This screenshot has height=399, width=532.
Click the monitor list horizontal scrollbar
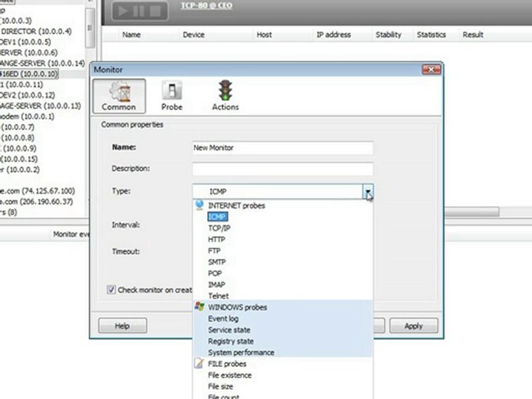coord(472,212)
